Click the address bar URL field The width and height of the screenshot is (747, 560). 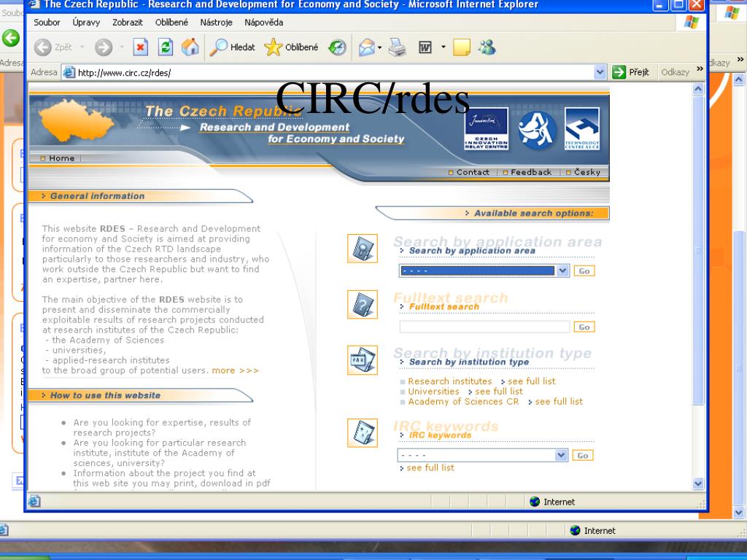[x=336, y=72]
